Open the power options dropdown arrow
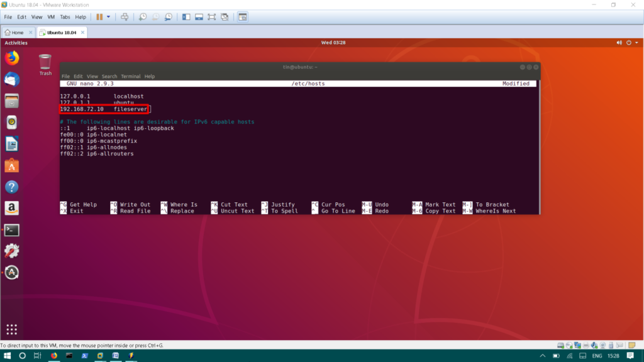Viewport: 644px width, 362px height. (108, 17)
